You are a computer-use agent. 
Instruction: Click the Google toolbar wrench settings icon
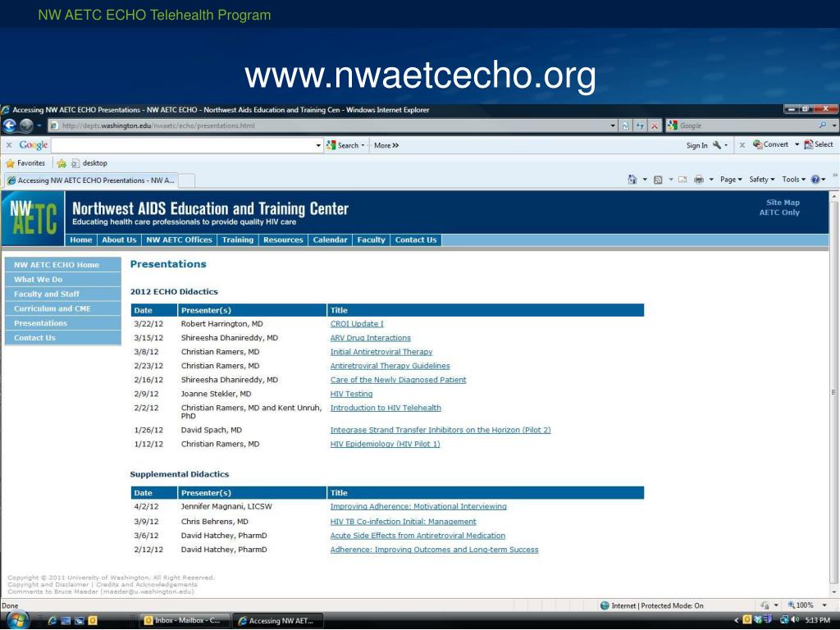pos(717,145)
